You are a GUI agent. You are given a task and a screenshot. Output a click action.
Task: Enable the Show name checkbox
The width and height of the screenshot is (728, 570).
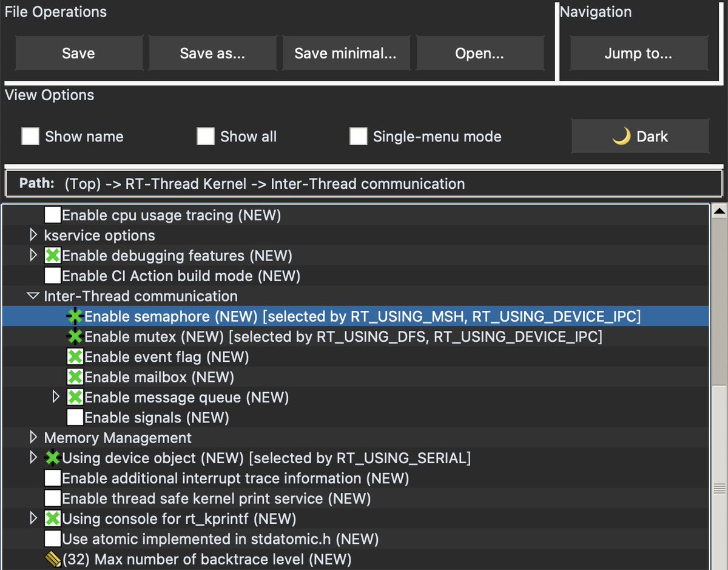(x=30, y=137)
